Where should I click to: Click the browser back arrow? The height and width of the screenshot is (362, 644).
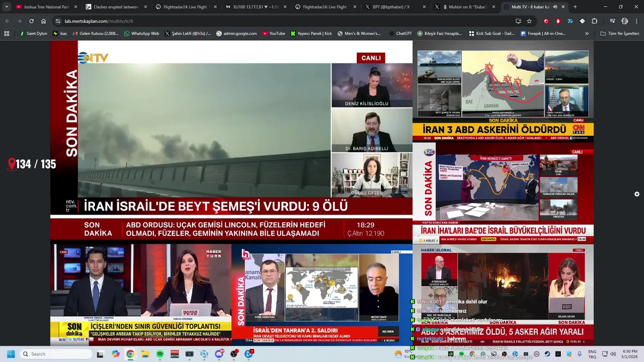coord(7,21)
